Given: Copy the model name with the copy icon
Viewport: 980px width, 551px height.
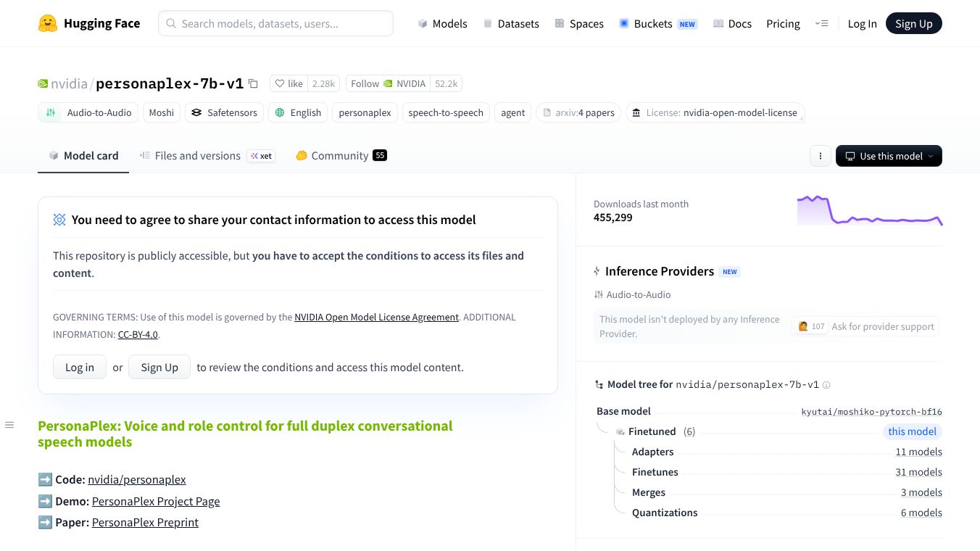Looking at the screenshot, I should 253,83.
